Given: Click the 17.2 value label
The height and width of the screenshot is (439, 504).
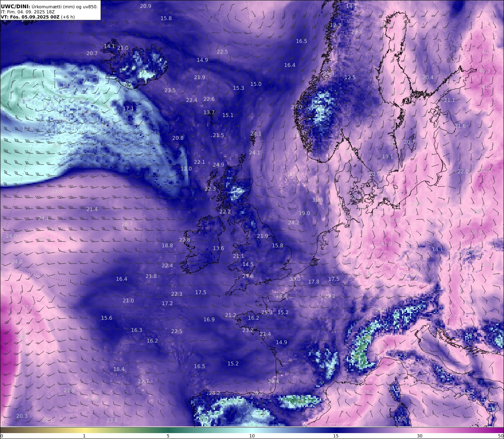Looking at the screenshot, I should (167, 304).
